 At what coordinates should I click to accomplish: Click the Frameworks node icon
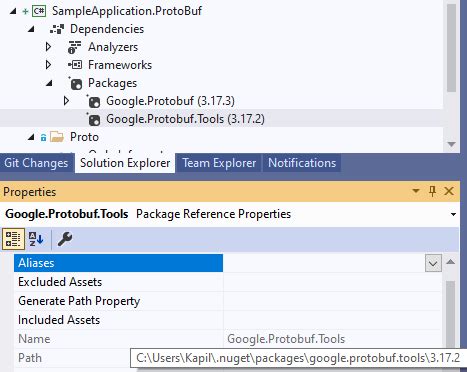click(x=75, y=65)
